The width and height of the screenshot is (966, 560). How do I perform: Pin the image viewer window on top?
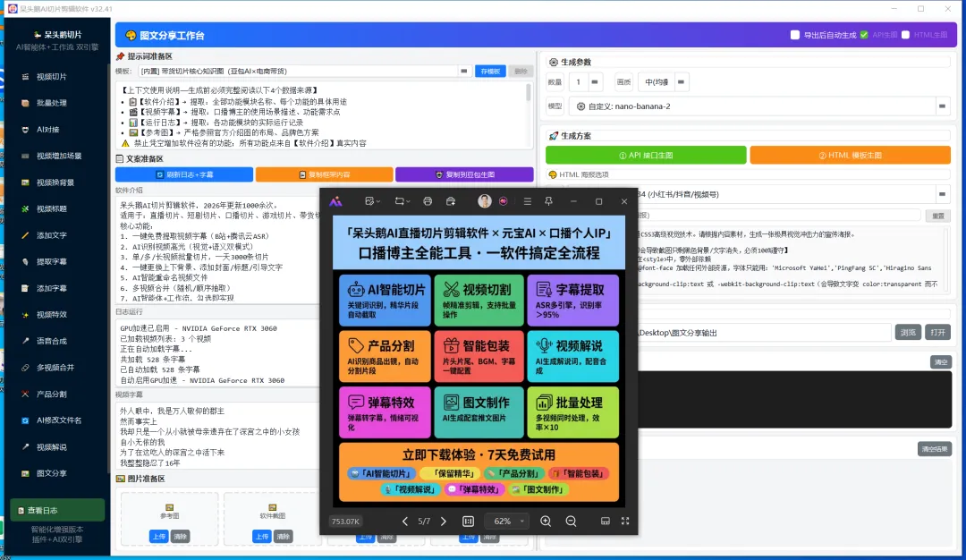click(x=548, y=201)
